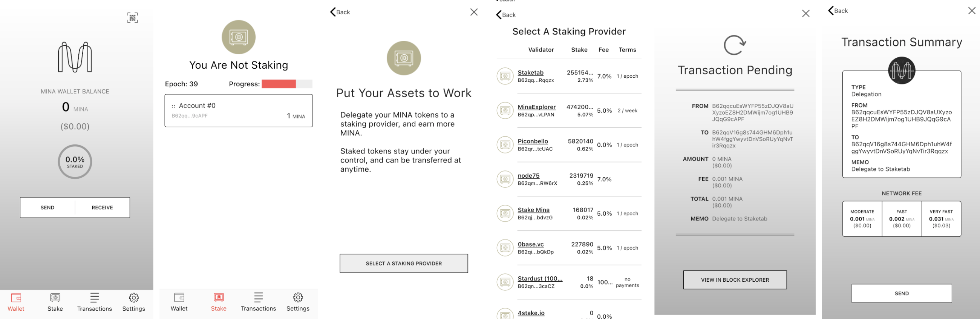Go back from Select A Staking Provider
The height and width of the screenshot is (319, 980).
(505, 15)
